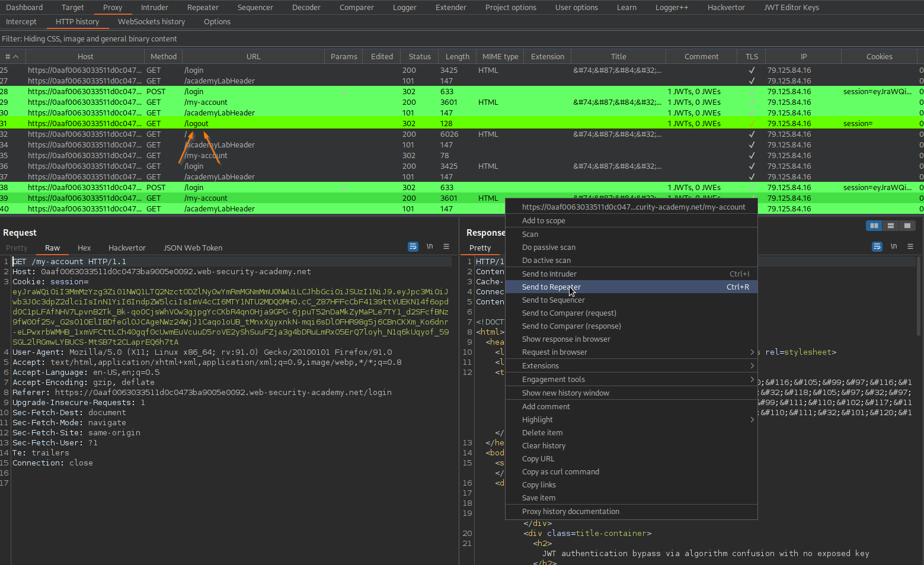Open Proxy history documentation
Viewport: 924px width, 565px height.
(631, 512)
